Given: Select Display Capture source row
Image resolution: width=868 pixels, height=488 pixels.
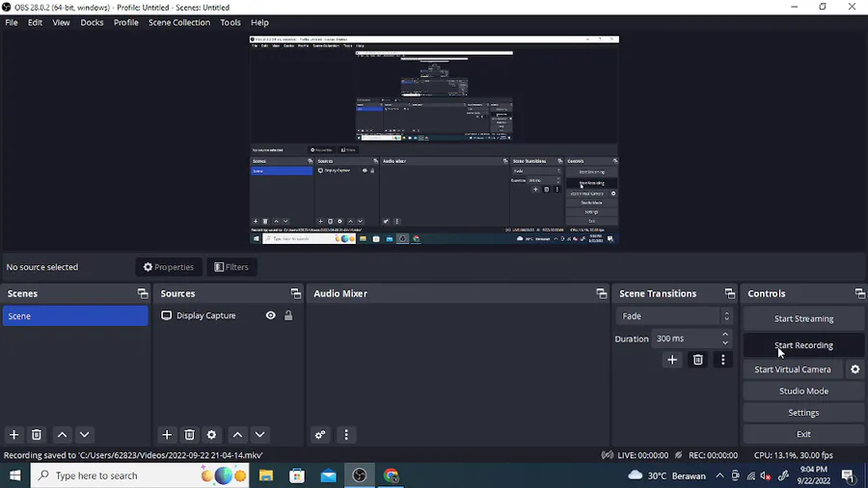Looking at the screenshot, I should click(x=230, y=315).
